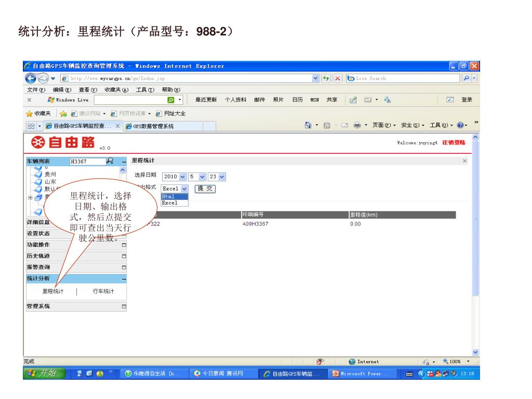This screenshot has width=532, height=399.
Task: Collapse the 统计分析 panel
Action: [x=124, y=279]
